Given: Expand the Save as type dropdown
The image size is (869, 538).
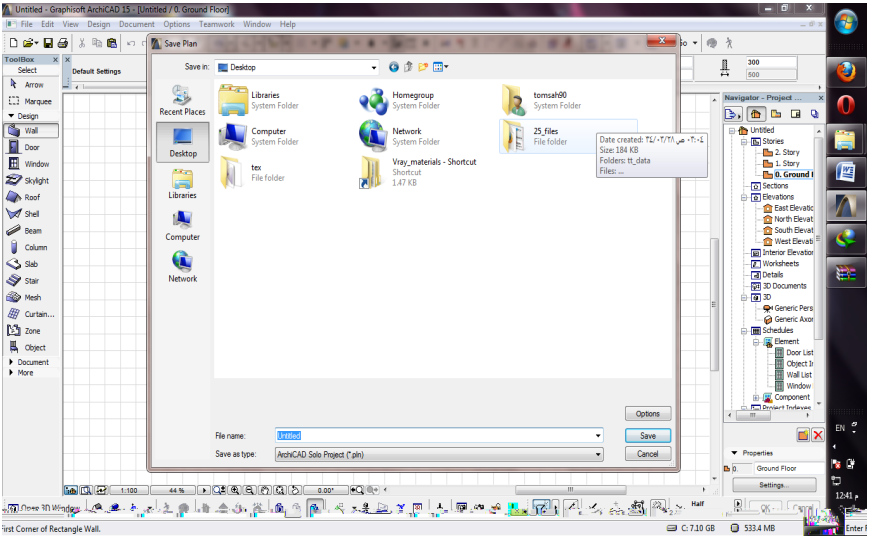Looking at the screenshot, I should point(598,454).
